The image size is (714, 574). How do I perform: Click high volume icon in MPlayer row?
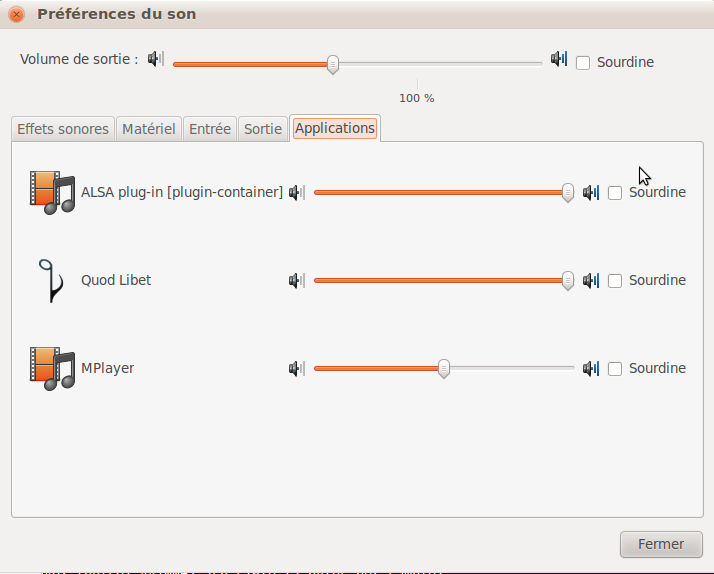coord(591,368)
